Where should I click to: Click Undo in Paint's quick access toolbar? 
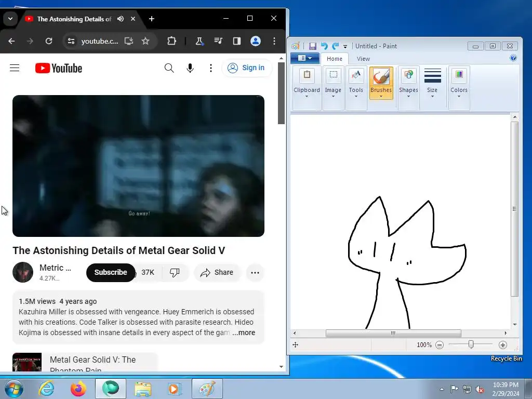[x=324, y=46]
